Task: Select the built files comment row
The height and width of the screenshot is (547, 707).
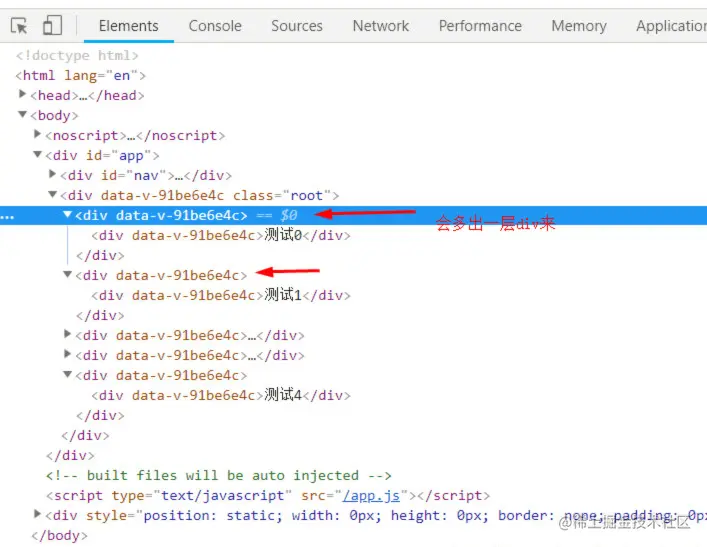Action: pos(219,475)
